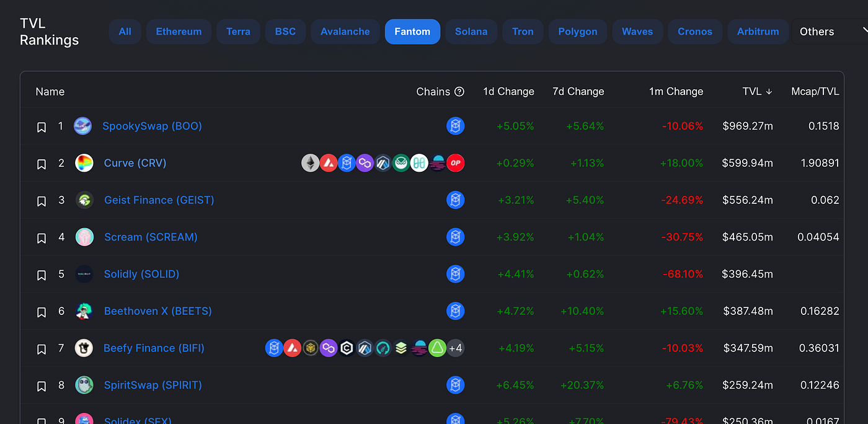Click the $969.27m TVL value

click(x=748, y=126)
